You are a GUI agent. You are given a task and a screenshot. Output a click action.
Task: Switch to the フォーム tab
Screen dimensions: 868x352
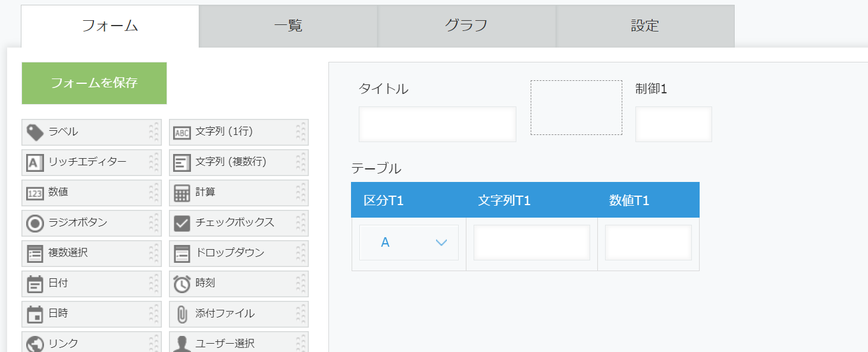pyautogui.click(x=110, y=26)
